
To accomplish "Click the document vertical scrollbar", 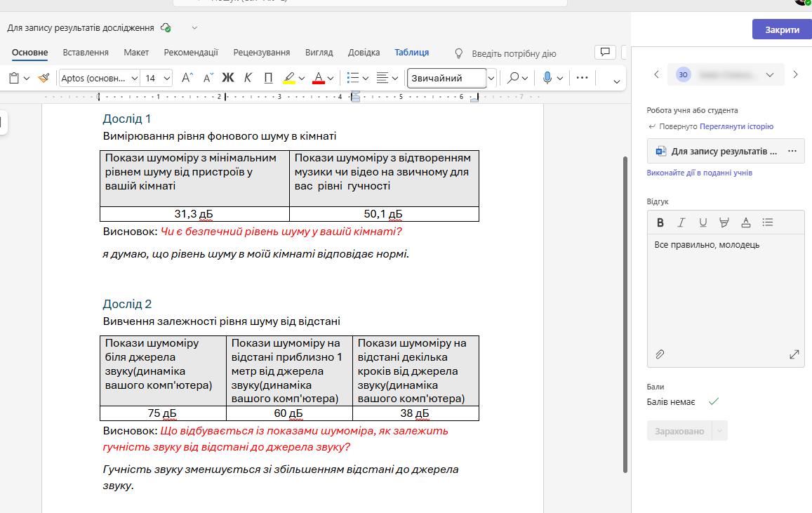I will pos(625,314).
